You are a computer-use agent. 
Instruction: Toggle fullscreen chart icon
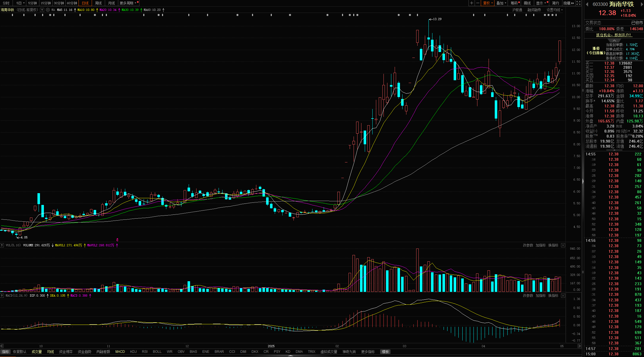(x=578, y=3)
